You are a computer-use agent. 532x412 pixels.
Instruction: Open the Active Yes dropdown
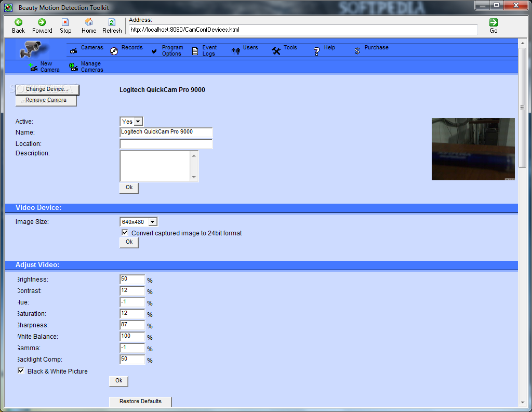[131, 122]
